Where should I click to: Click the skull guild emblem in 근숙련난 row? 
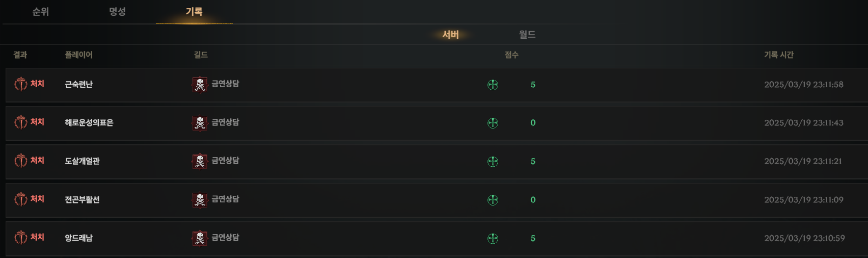pos(200,85)
